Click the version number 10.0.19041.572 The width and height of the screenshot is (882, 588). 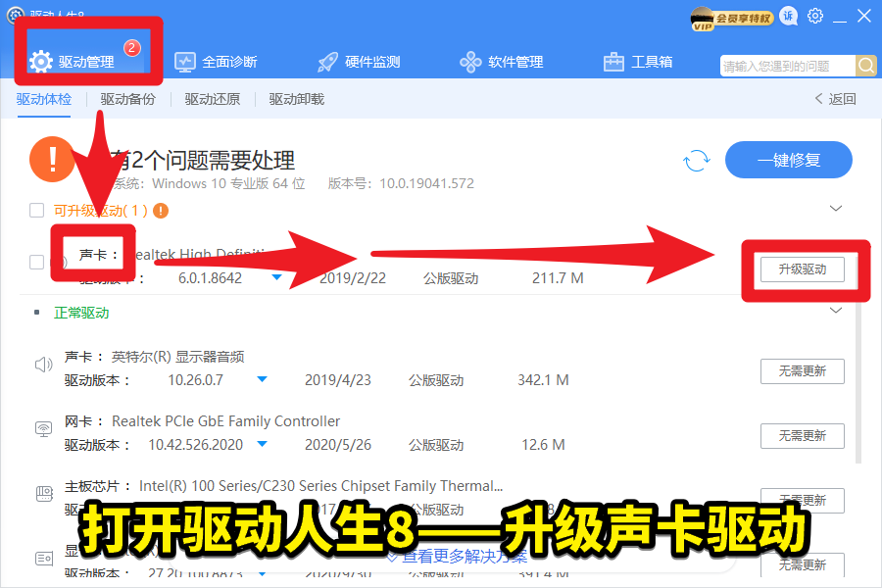(426, 183)
